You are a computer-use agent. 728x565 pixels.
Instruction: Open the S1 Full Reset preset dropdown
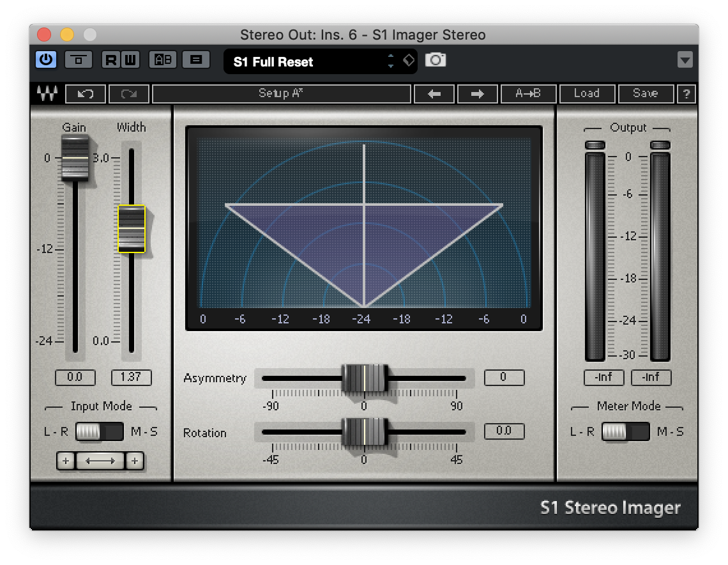pos(320,61)
